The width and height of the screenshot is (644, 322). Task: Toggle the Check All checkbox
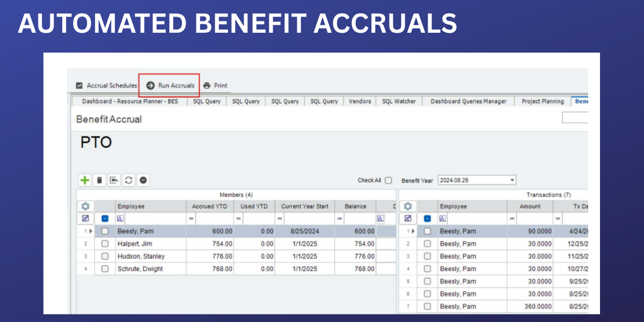tap(388, 180)
